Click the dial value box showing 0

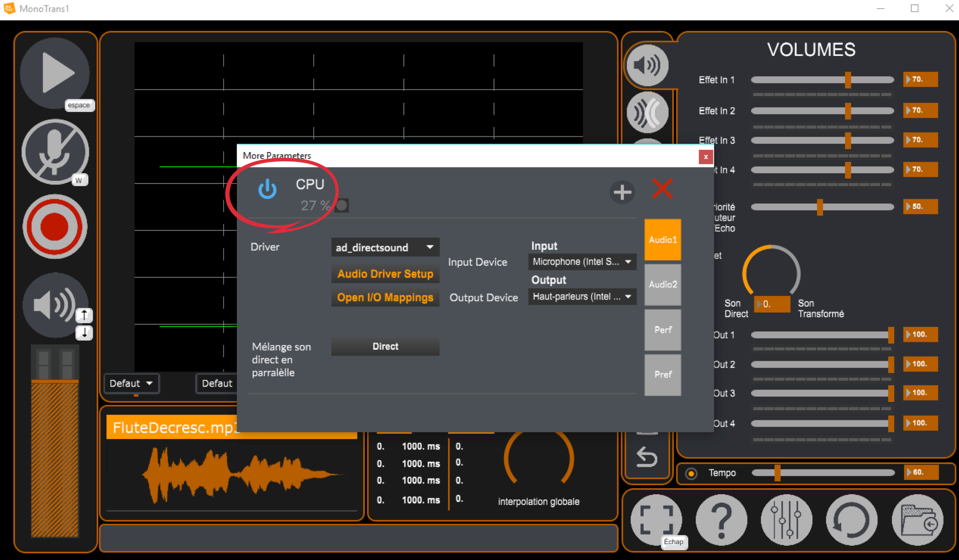point(772,304)
